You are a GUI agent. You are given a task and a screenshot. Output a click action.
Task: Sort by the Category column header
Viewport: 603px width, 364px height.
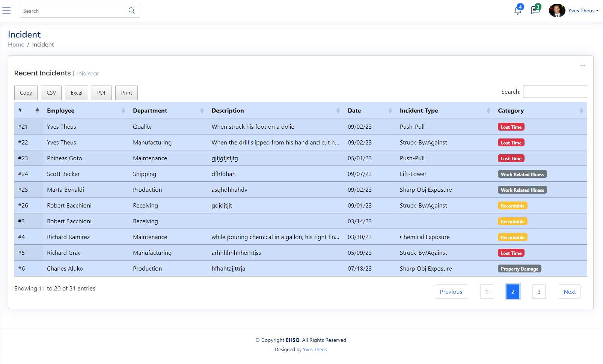click(x=511, y=111)
